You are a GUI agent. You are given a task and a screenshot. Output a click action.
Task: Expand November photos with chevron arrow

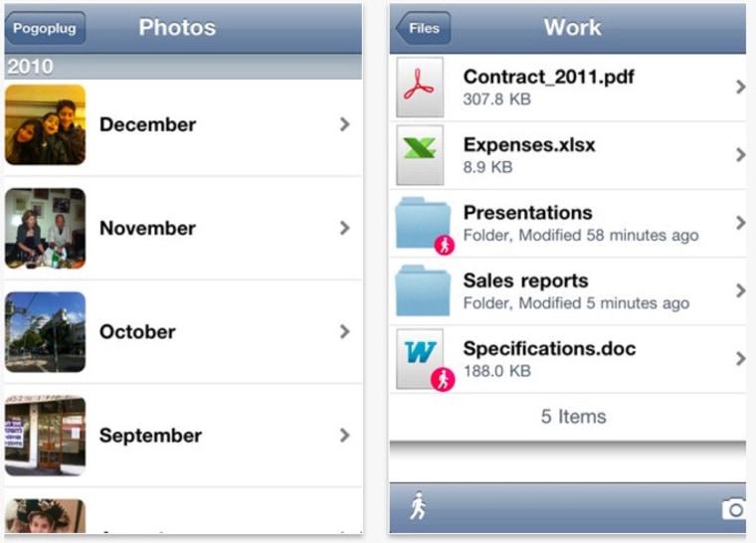344,228
